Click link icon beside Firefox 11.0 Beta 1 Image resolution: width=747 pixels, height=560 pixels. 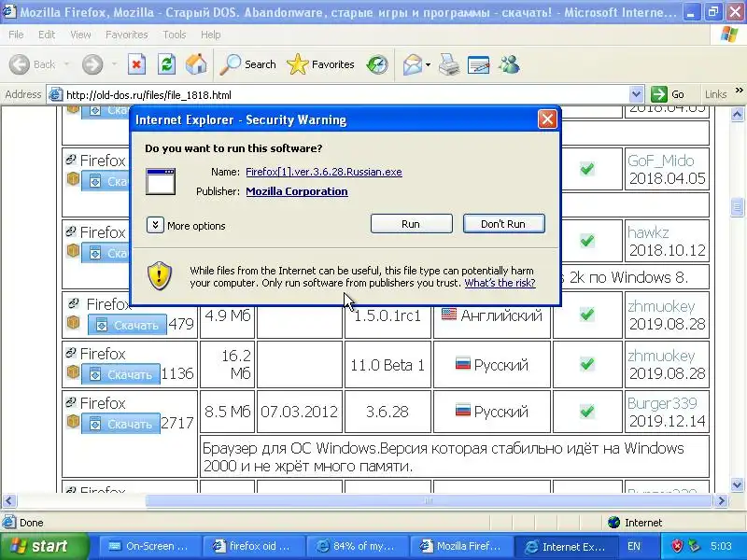pyautogui.click(x=71, y=353)
